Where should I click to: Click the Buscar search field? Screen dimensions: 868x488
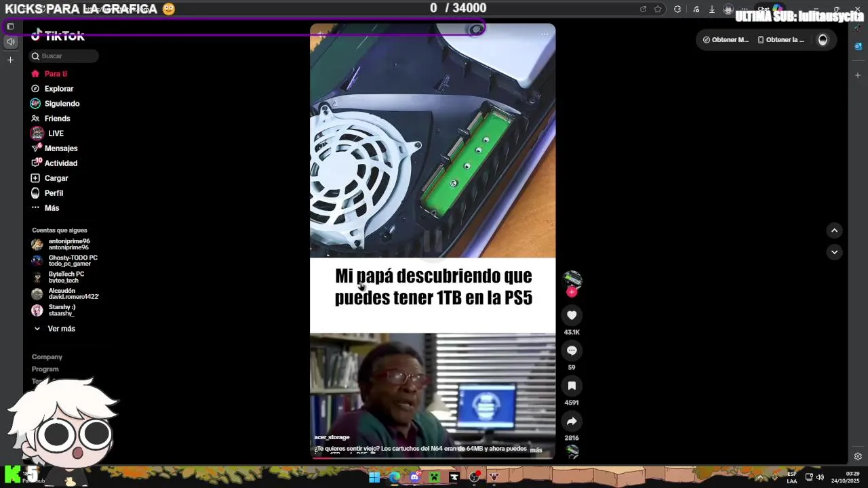coord(64,56)
